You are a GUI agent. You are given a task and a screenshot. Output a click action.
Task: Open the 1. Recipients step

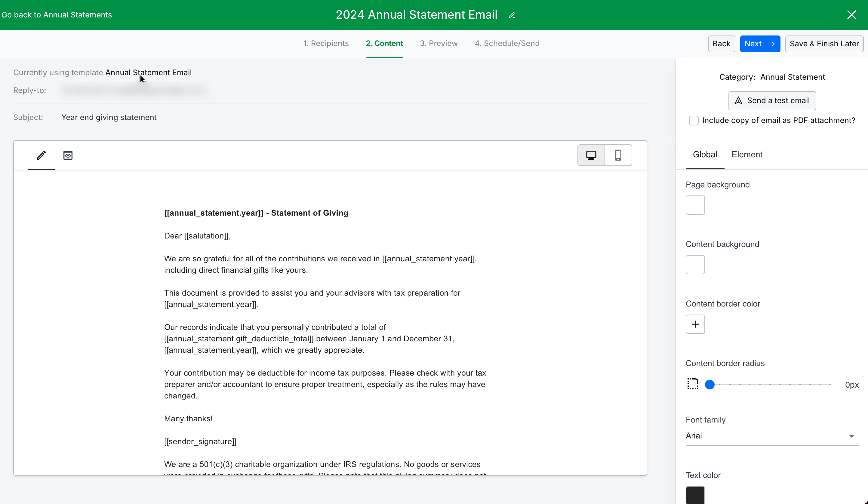[x=326, y=43]
